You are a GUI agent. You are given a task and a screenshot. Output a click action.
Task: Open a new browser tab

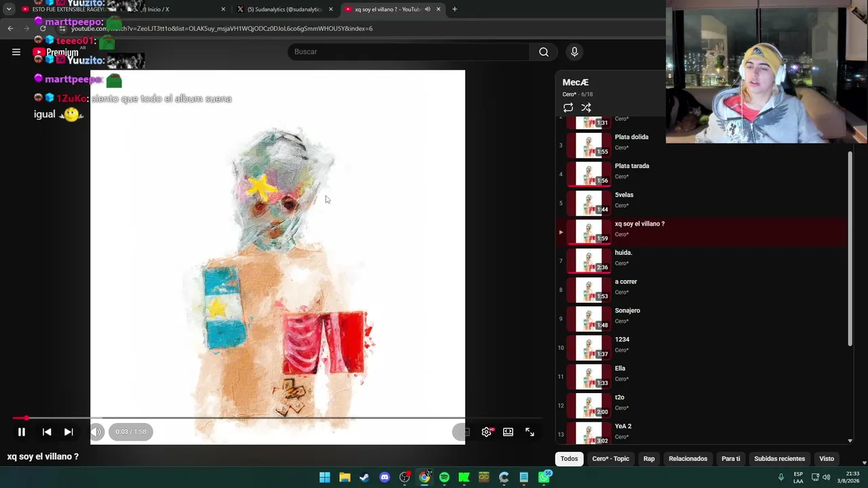point(454,9)
